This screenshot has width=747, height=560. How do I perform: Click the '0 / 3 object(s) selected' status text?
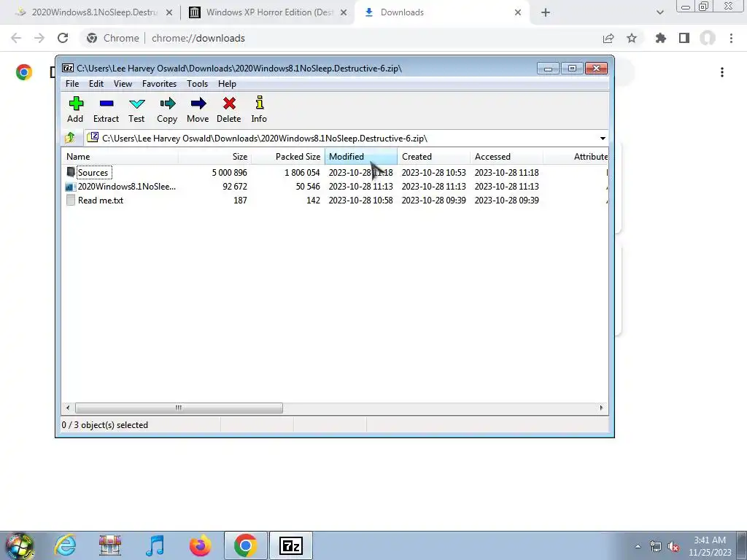[105, 425]
